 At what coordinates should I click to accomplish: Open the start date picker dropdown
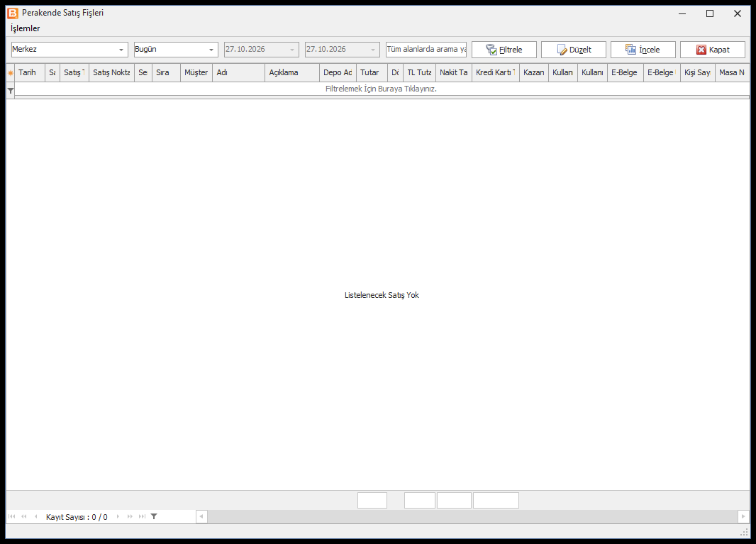click(x=292, y=50)
